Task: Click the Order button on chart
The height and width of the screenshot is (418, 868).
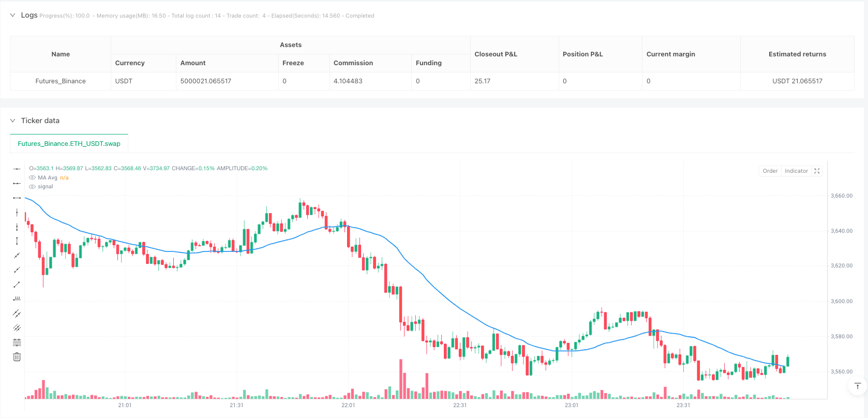Action: (x=770, y=171)
